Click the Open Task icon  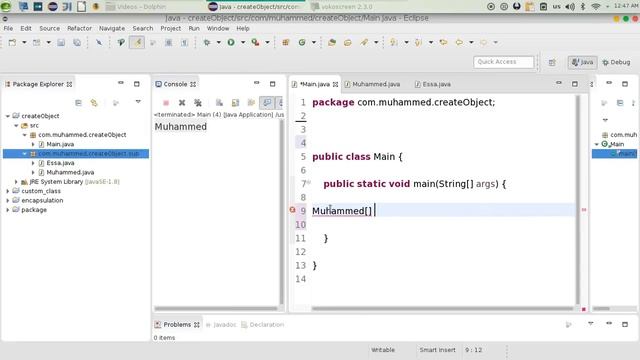pyautogui.click(x=348, y=42)
